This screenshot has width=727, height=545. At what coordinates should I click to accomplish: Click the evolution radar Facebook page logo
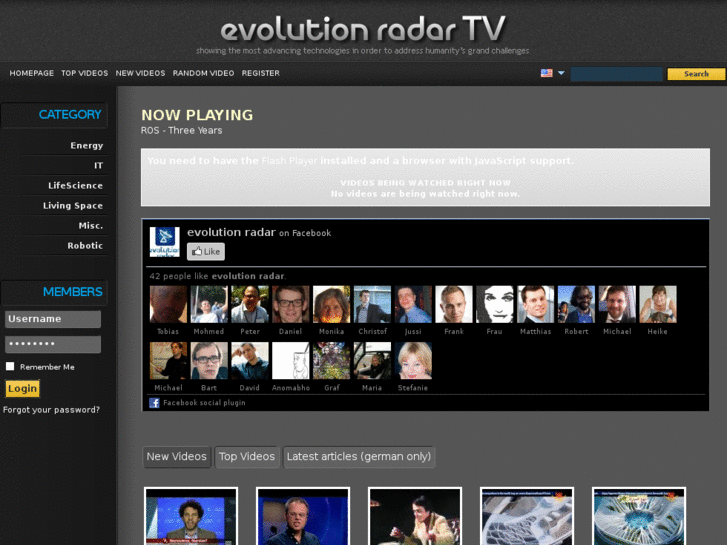point(165,242)
